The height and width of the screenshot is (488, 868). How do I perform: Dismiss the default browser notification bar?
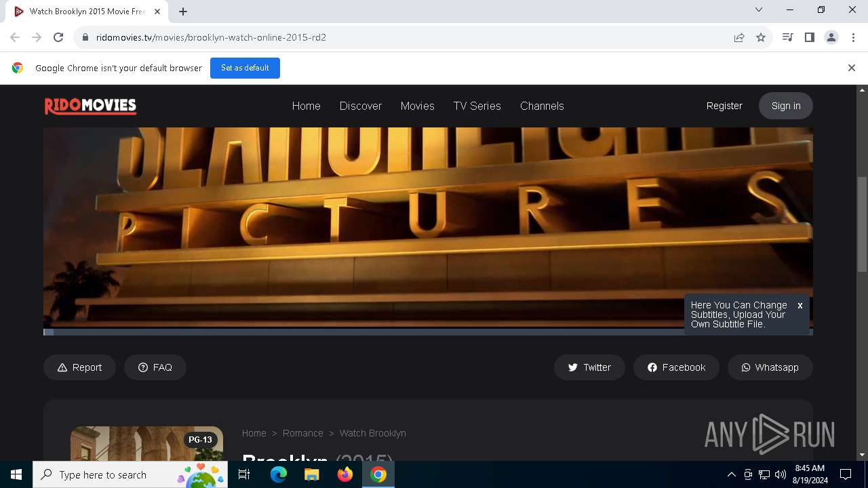(851, 68)
